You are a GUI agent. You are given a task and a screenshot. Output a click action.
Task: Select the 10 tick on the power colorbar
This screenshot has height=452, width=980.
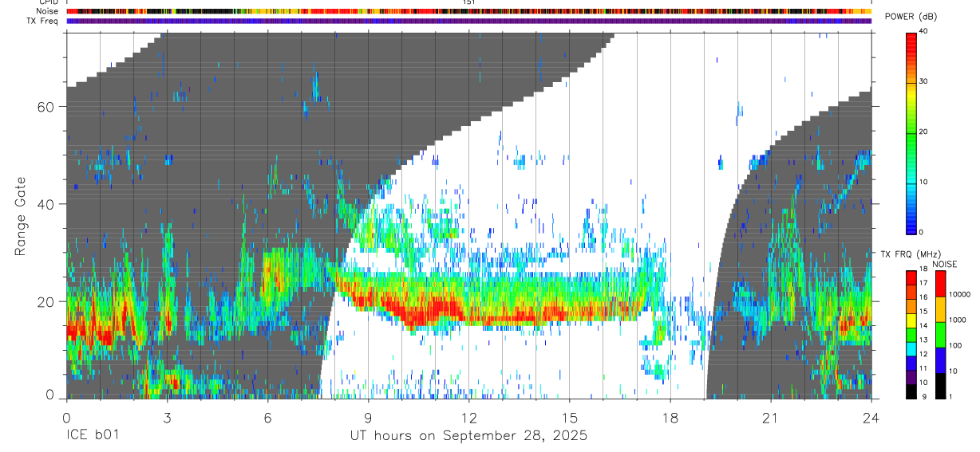point(923,182)
